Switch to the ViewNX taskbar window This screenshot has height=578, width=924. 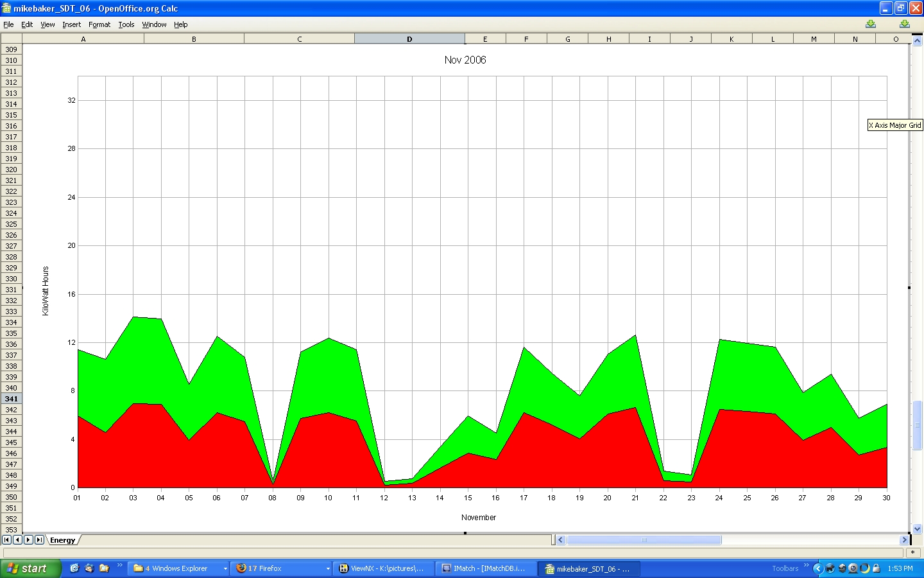(383, 568)
